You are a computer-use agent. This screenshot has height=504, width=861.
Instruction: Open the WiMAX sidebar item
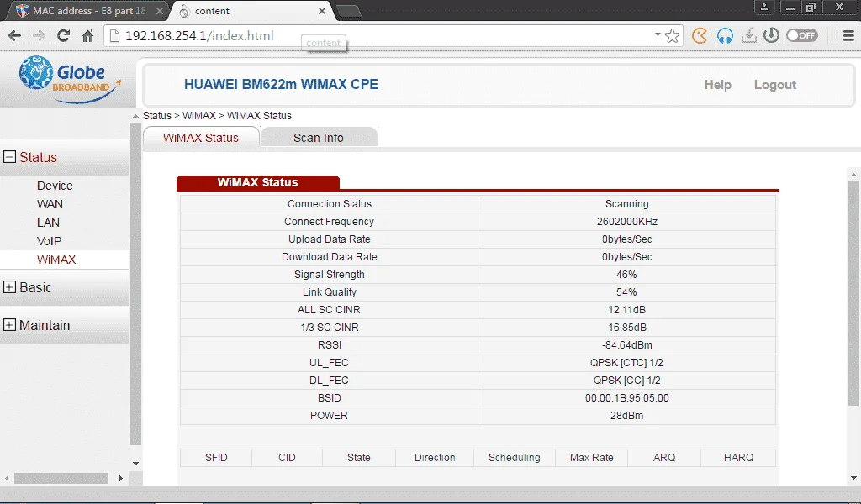(x=56, y=260)
